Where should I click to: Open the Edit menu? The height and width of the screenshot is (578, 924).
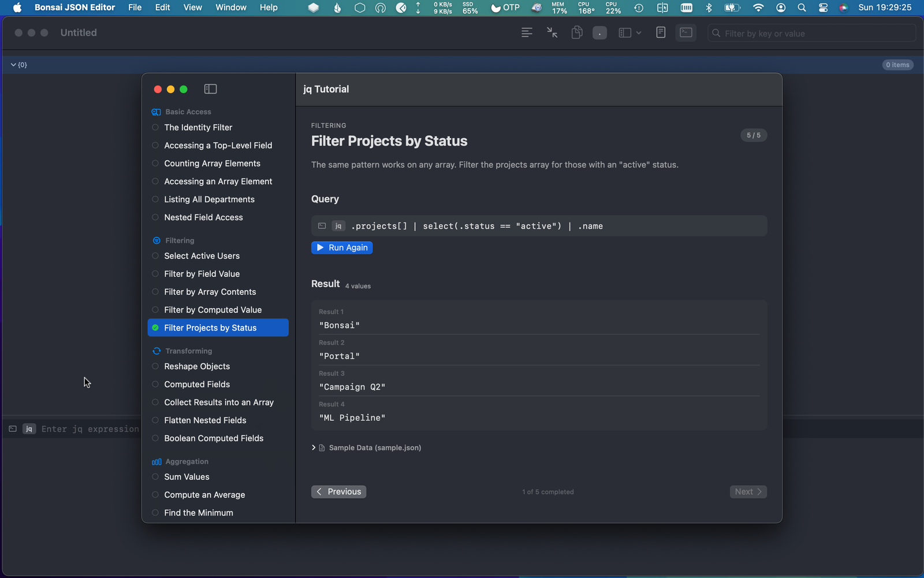163,8
